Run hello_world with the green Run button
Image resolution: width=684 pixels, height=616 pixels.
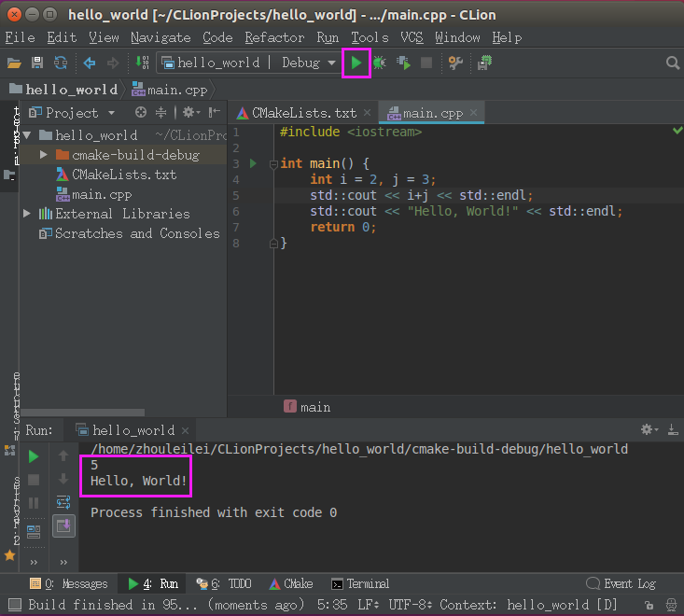point(356,63)
